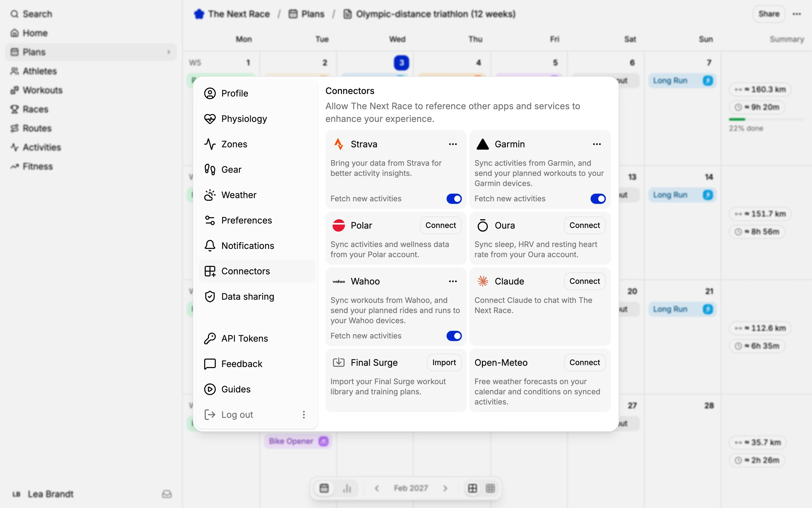Open the Profile settings section
The image size is (812, 508).
(257, 93)
